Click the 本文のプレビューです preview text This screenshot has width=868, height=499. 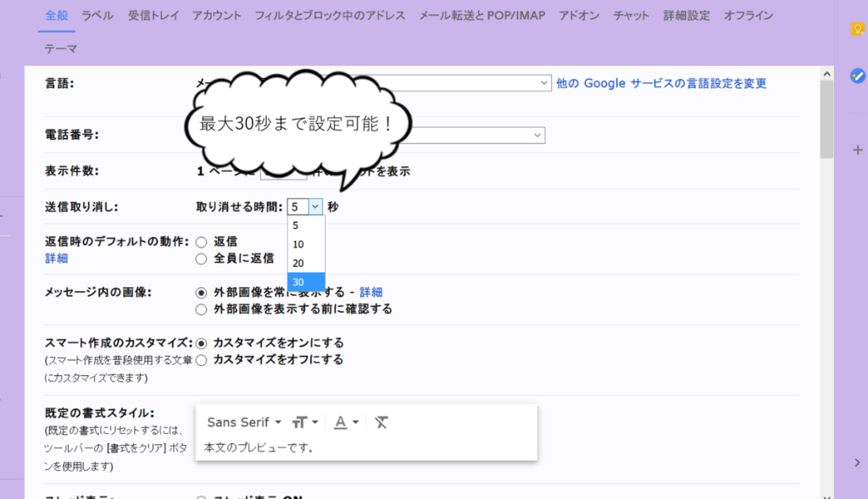(x=259, y=447)
